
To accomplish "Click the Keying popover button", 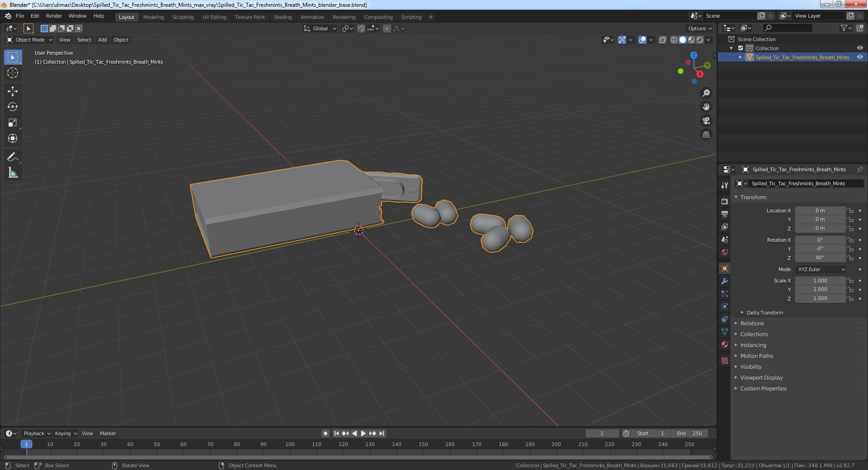I will (x=66, y=433).
